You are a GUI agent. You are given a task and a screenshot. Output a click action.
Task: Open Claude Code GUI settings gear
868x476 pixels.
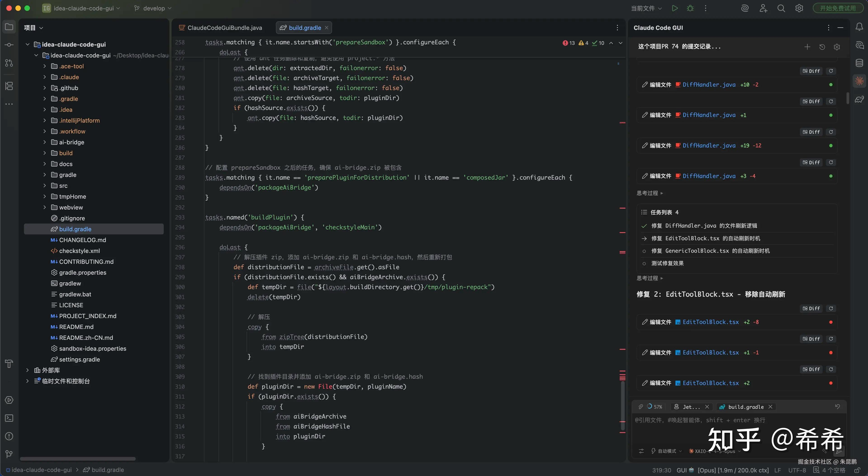click(x=837, y=47)
